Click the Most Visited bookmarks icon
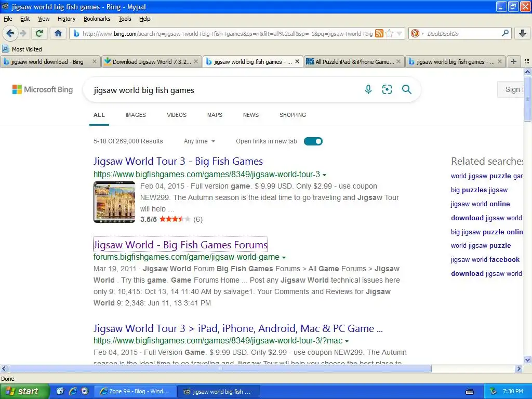Viewport: 532px width, 399px height. (x=5, y=49)
